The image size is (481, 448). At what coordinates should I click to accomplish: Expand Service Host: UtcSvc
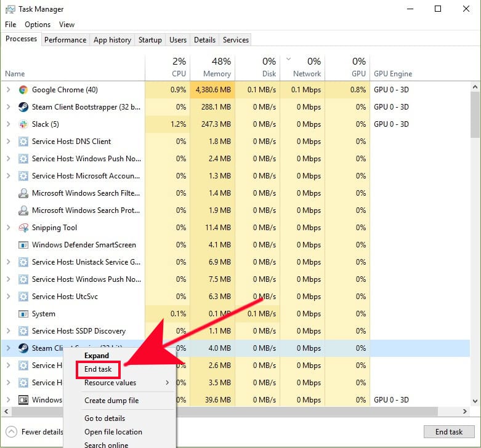pyautogui.click(x=8, y=297)
